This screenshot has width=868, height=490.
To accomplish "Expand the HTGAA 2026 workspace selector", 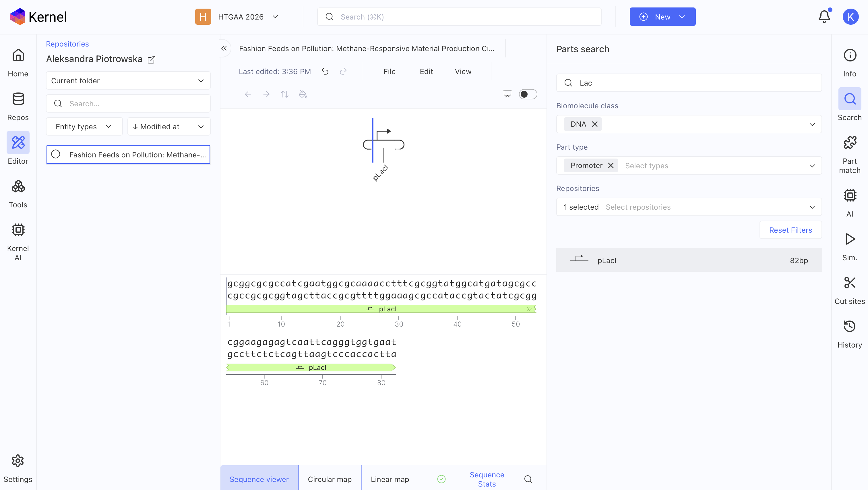I will coord(237,17).
